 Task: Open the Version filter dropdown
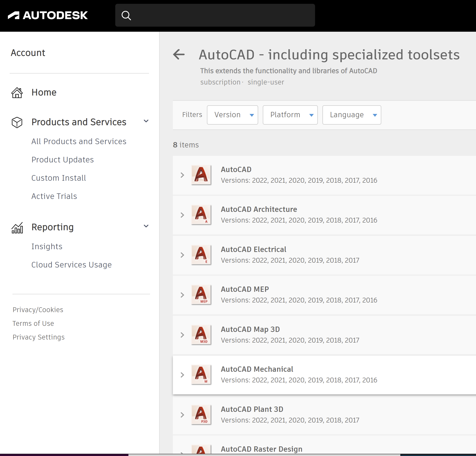(232, 115)
